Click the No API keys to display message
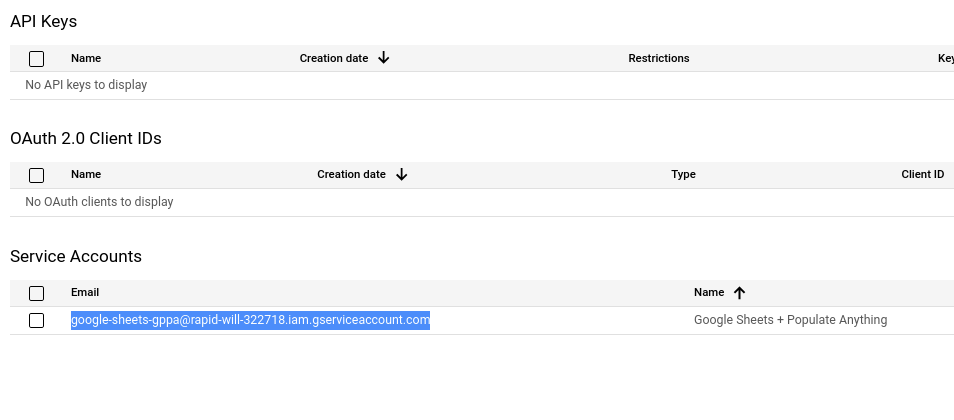Viewport: 954px width, 420px height. coord(86,85)
